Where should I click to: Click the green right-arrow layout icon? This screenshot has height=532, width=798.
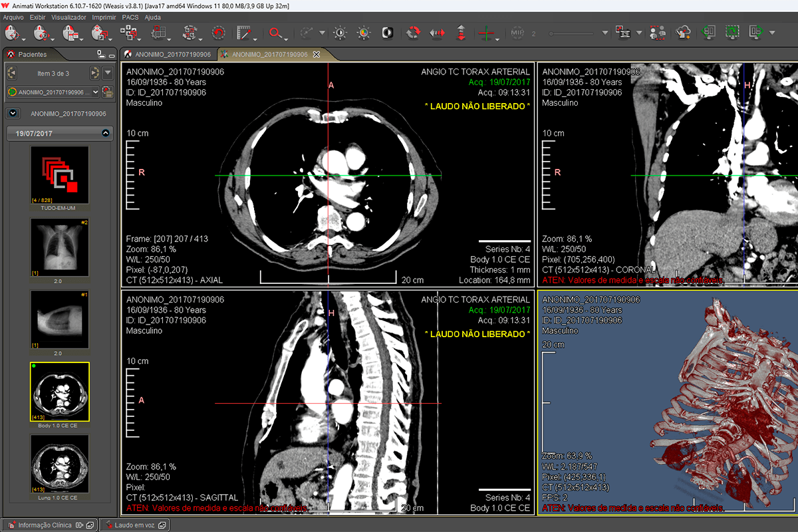pyautogui.click(x=755, y=32)
